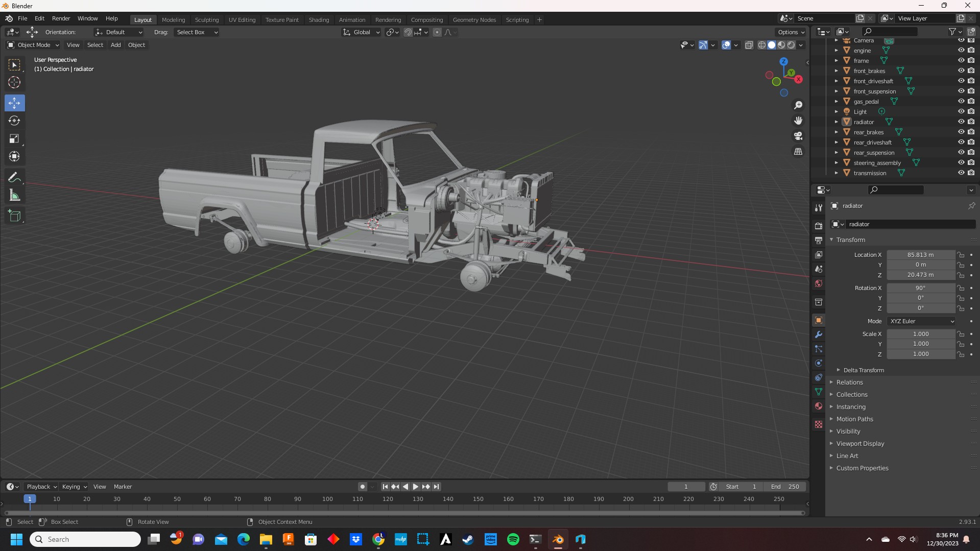Click the Toggle Camera View icon

click(x=798, y=136)
